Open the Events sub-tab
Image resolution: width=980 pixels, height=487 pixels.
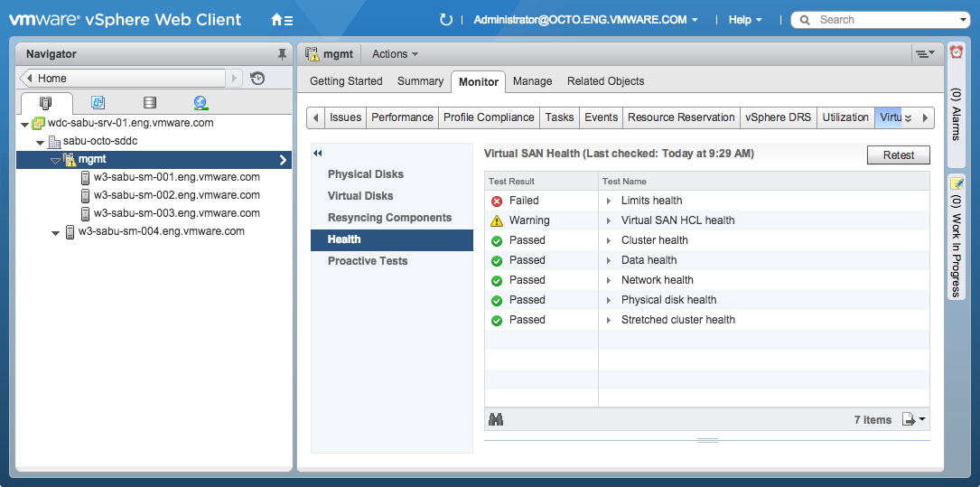click(602, 117)
